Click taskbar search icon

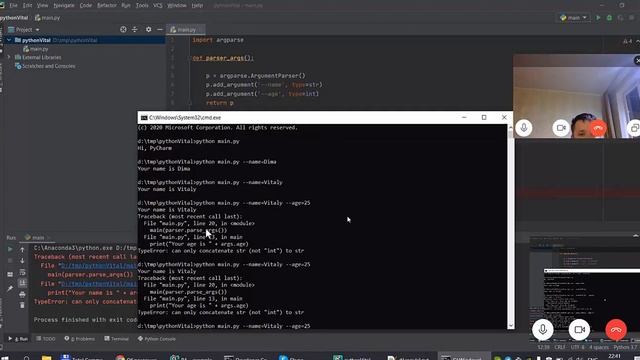27,358
